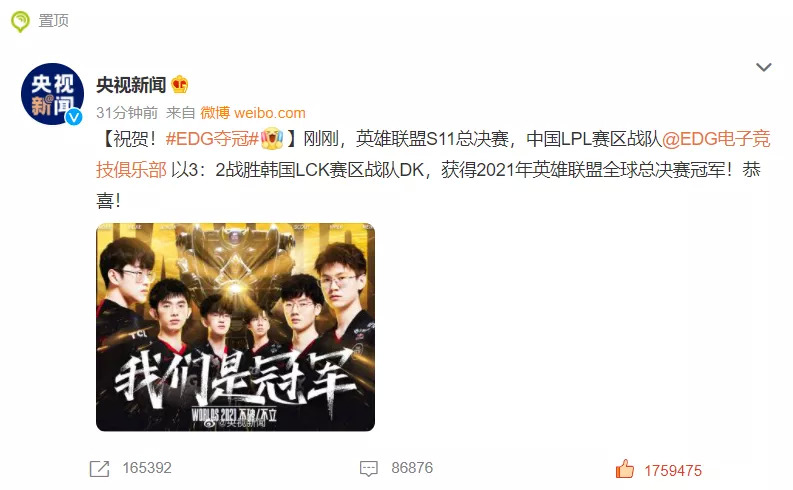Viewport: 793px width, 490px height.
Task: Open the 央视新闻 account name
Action: pos(131,84)
